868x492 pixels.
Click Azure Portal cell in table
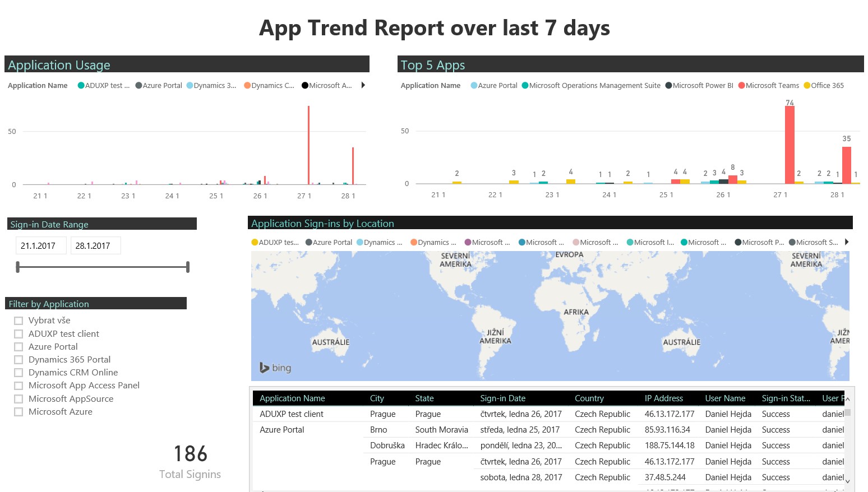coord(282,430)
